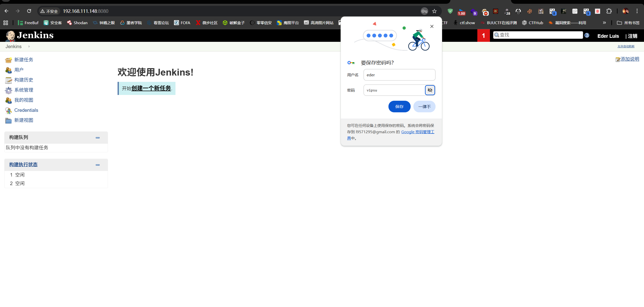The width and height of the screenshot is (644, 307).
Task: Click the password key icon in address bar
Action: point(424,11)
